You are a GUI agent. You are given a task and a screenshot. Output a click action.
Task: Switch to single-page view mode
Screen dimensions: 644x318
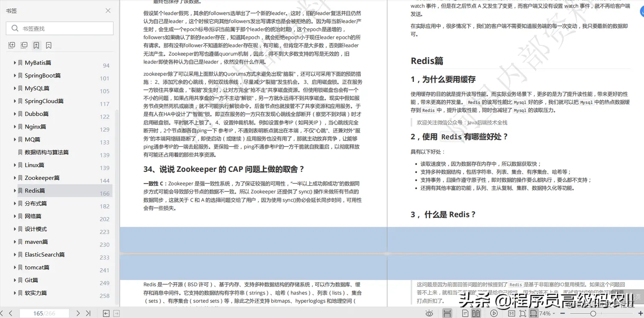point(466,313)
